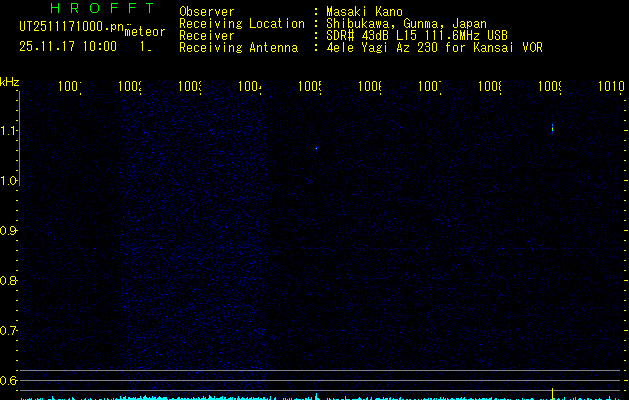Image resolution: width=629 pixels, height=400 pixels.
Task: Select the antenna value 4ele Yagi Az 230
Action: point(381,48)
